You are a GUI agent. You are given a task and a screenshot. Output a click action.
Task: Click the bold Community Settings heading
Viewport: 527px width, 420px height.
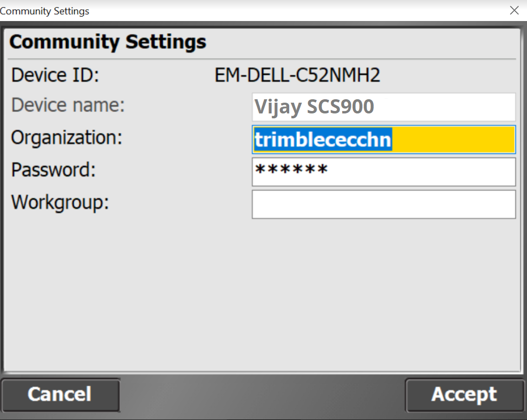[x=108, y=42]
